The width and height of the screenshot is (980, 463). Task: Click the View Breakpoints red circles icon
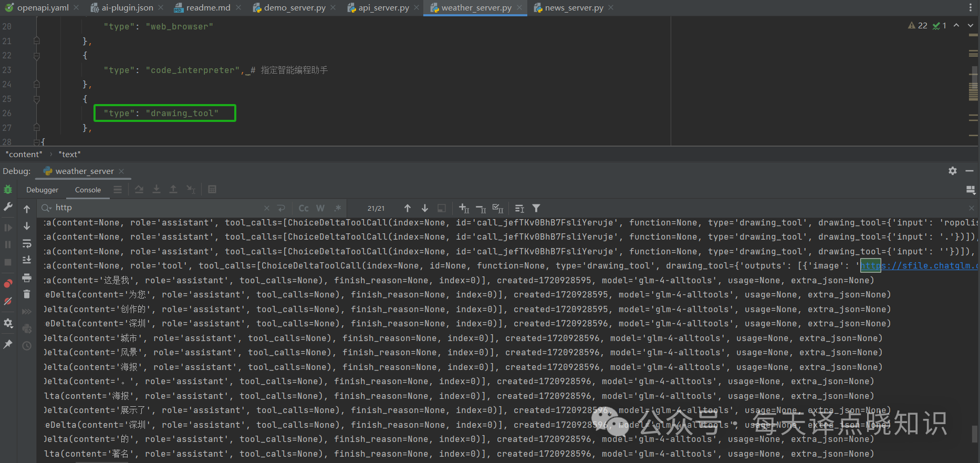coord(8,284)
